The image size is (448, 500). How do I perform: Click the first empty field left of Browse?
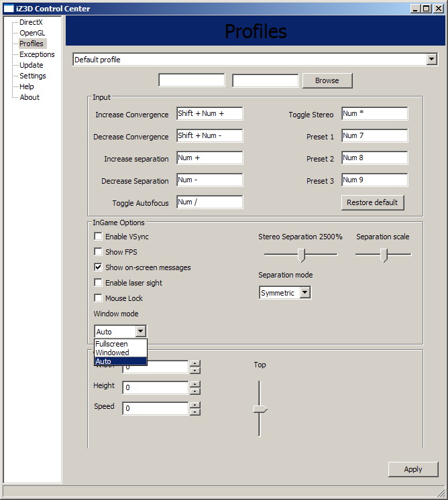191,80
